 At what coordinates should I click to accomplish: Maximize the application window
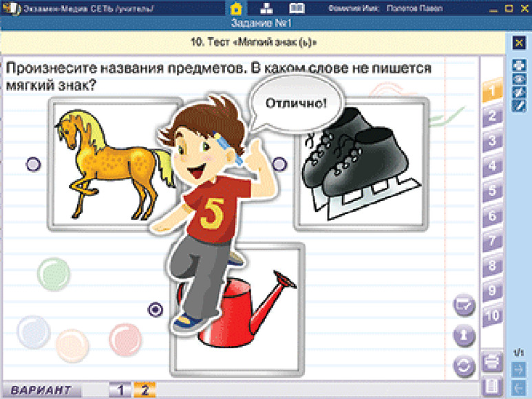click(509, 8)
